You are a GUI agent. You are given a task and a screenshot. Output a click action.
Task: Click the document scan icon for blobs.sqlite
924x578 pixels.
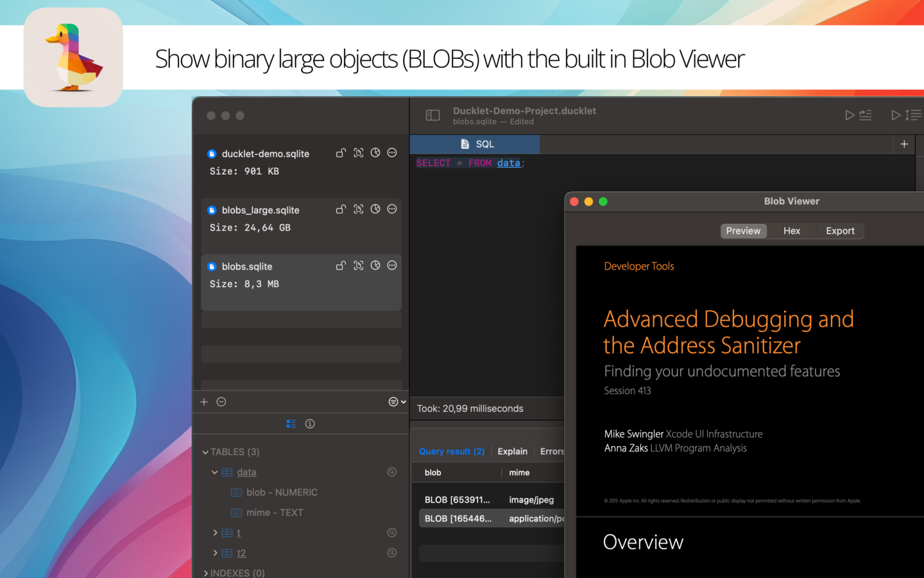tap(359, 265)
